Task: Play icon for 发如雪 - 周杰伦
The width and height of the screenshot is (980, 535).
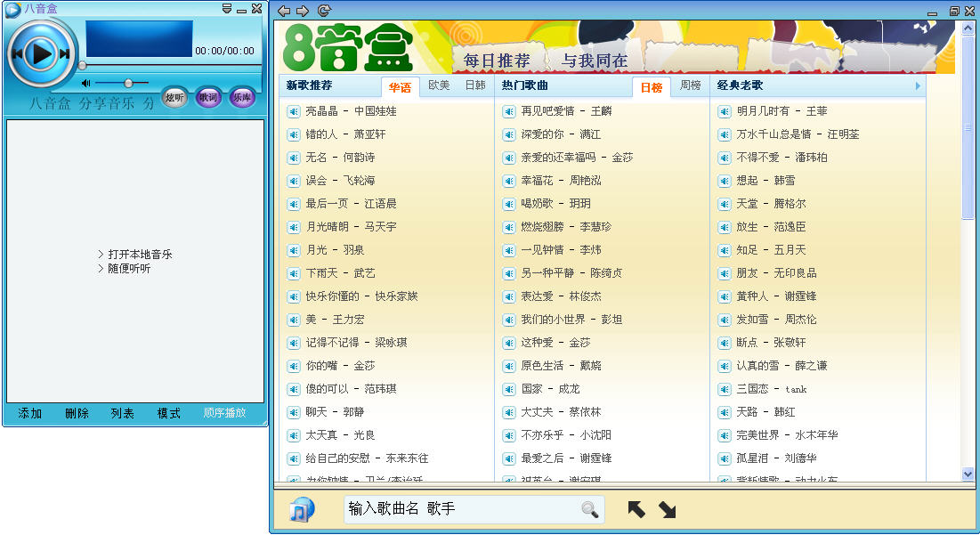Action: click(x=725, y=320)
